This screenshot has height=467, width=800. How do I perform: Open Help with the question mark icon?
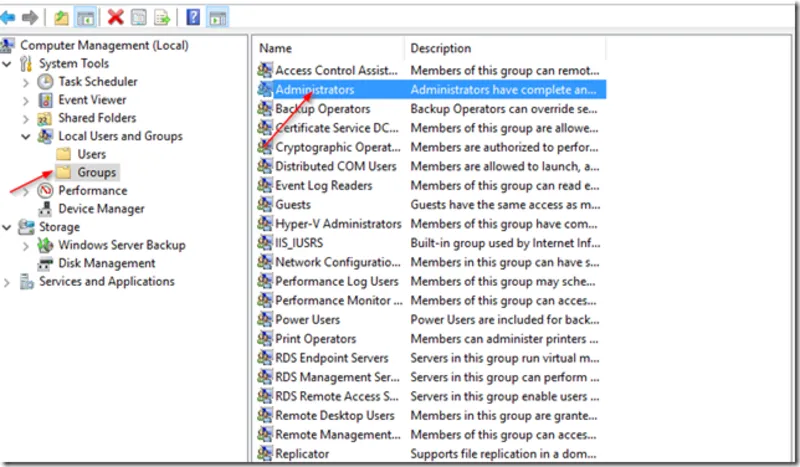[193, 17]
